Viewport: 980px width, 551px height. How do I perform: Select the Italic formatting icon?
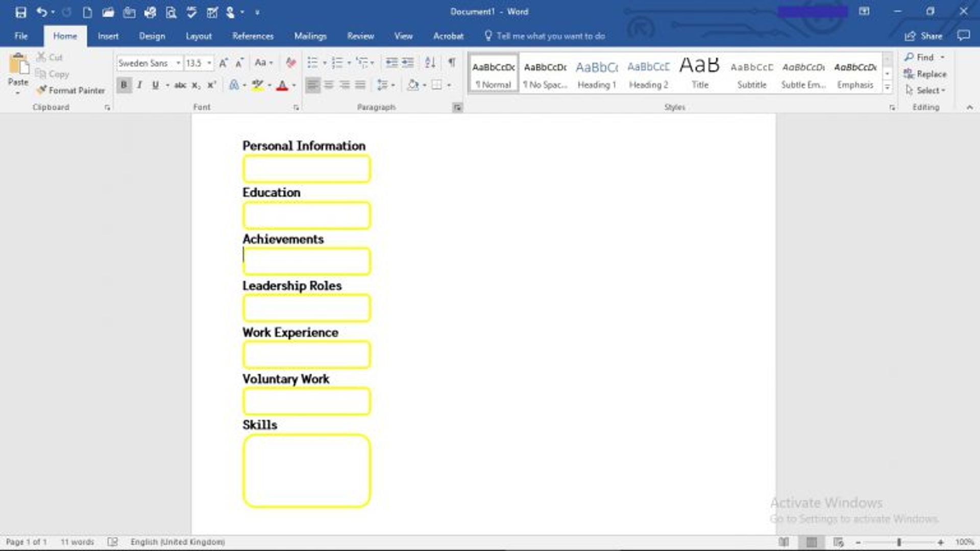click(x=139, y=85)
